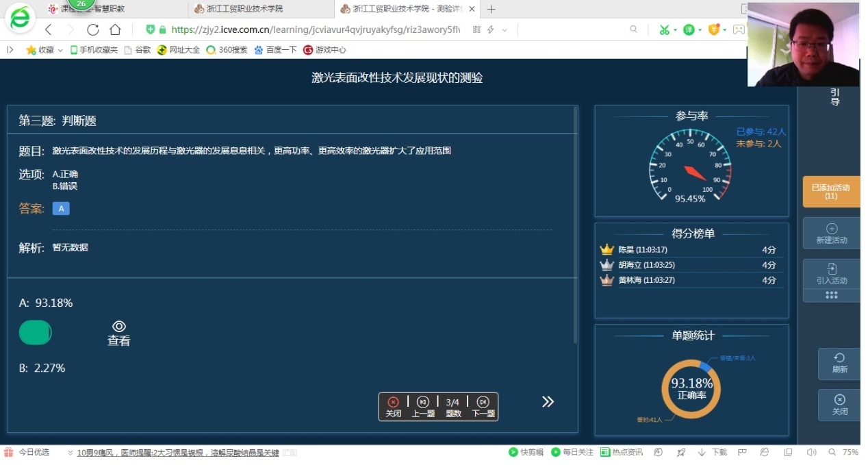Click the answer badge labeled A
Viewport: 868px width, 465px height.
61,208
